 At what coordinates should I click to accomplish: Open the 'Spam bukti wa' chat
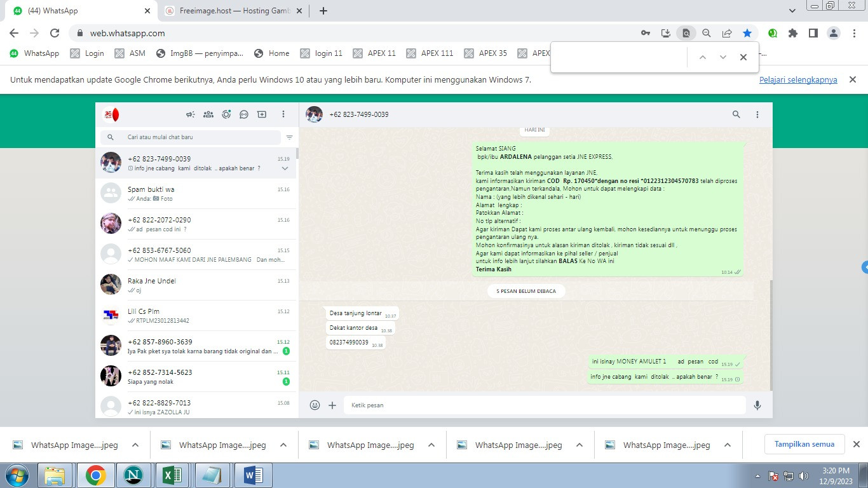[x=196, y=194]
